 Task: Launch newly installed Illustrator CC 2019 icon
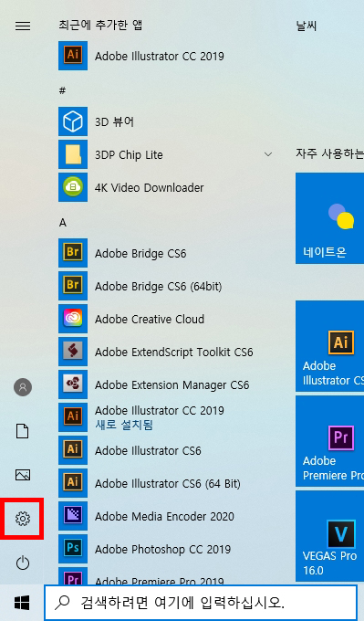pyautogui.click(x=73, y=417)
